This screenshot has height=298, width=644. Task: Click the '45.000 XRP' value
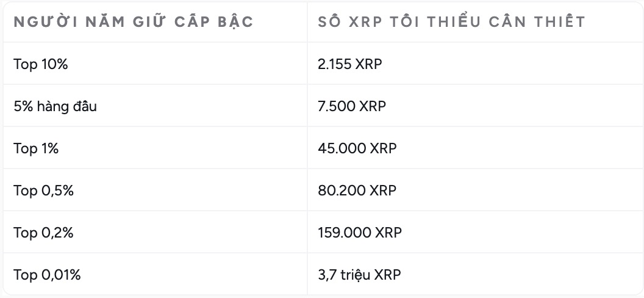[357, 148]
